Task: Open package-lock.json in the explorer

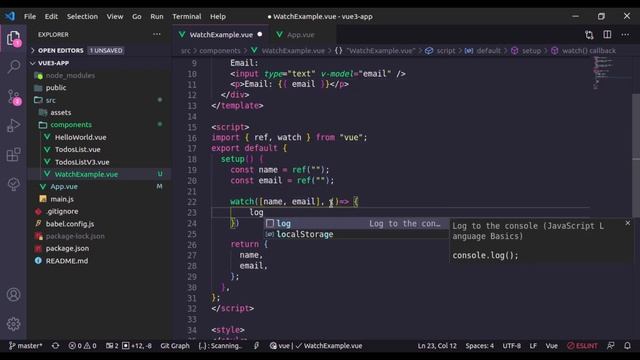Action: coord(100,236)
